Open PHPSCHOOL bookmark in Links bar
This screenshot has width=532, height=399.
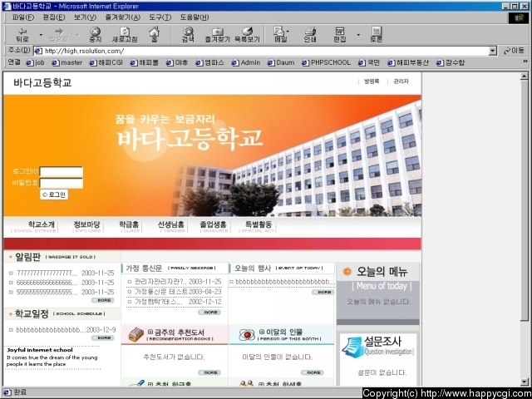[x=327, y=62]
